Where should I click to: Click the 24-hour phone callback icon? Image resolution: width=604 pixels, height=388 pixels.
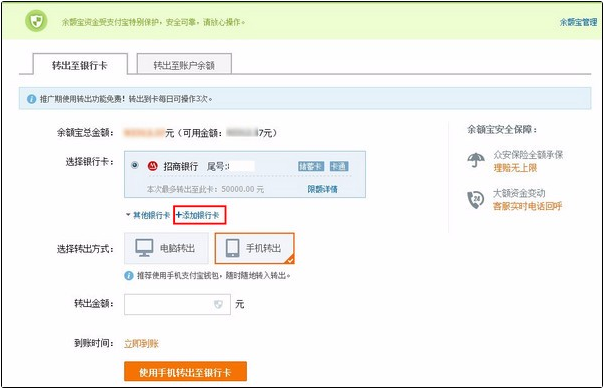point(476,200)
